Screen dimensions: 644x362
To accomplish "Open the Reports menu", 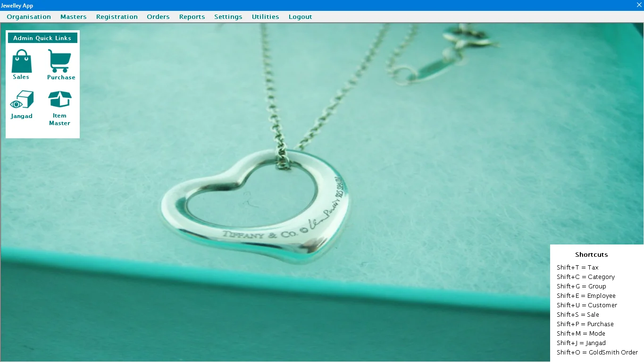I will coord(192,17).
